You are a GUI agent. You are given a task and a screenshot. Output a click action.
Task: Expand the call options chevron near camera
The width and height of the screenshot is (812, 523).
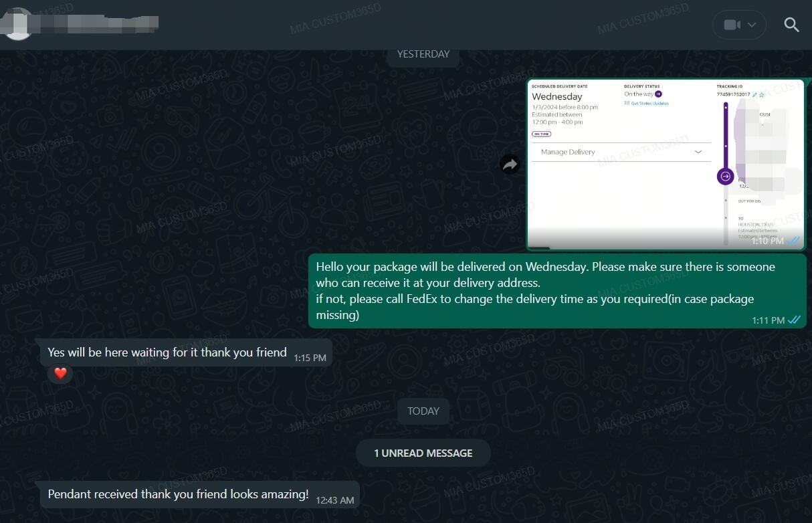[x=752, y=25]
